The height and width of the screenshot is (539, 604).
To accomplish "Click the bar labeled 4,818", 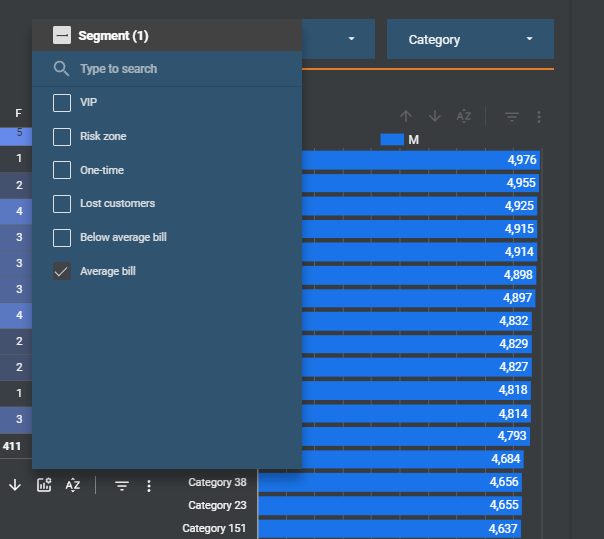I will coord(416,390).
